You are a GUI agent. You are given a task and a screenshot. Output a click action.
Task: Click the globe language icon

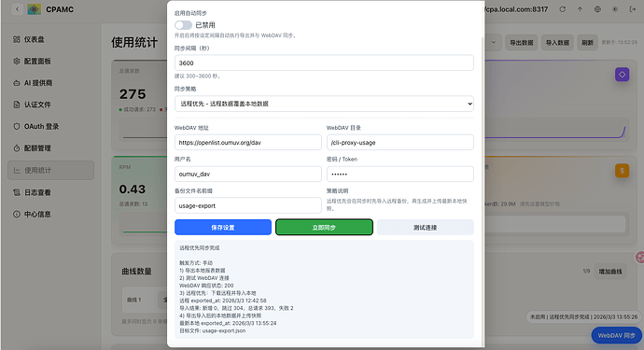597,9
